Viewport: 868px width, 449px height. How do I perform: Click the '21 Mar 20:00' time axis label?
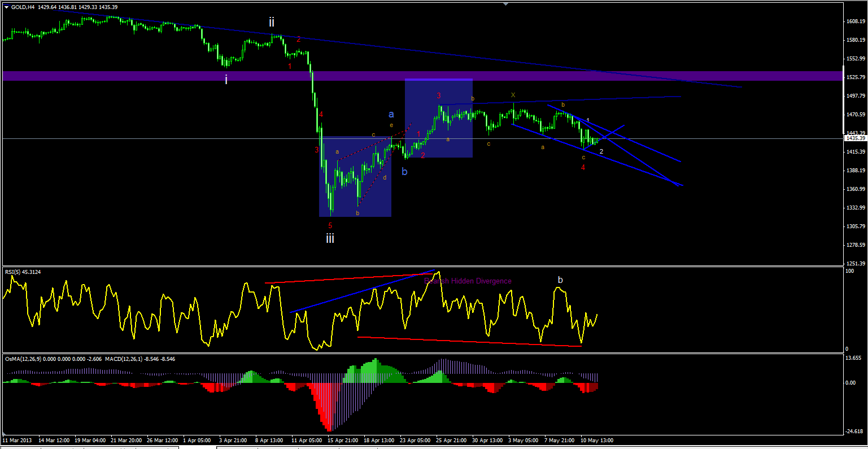[127, 440]
